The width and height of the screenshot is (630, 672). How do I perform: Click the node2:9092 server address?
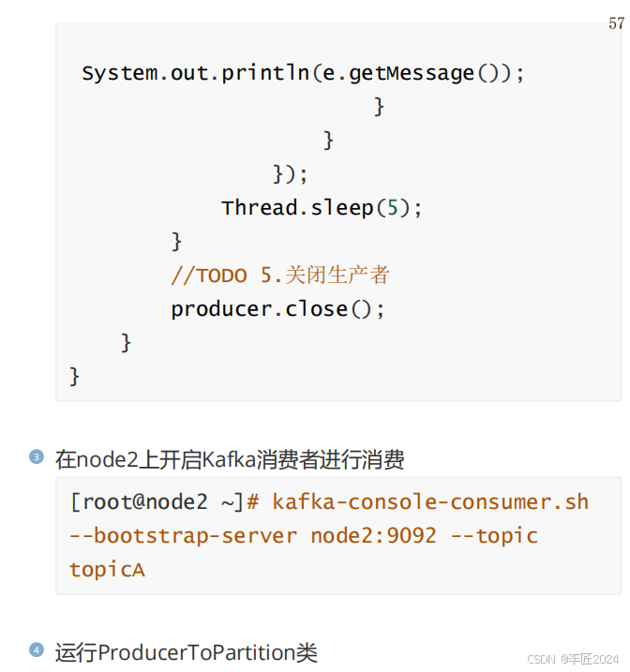(373, 536)
